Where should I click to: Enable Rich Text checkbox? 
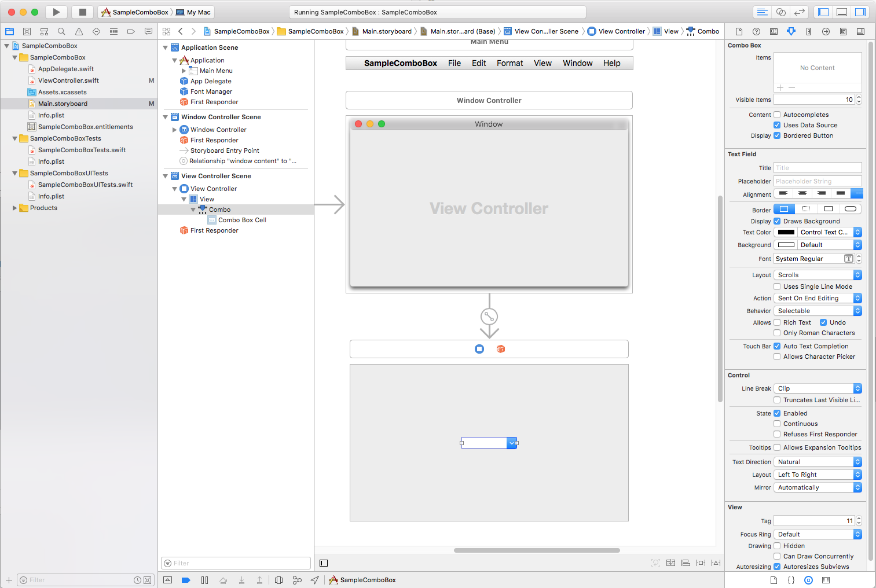(777, 322)
